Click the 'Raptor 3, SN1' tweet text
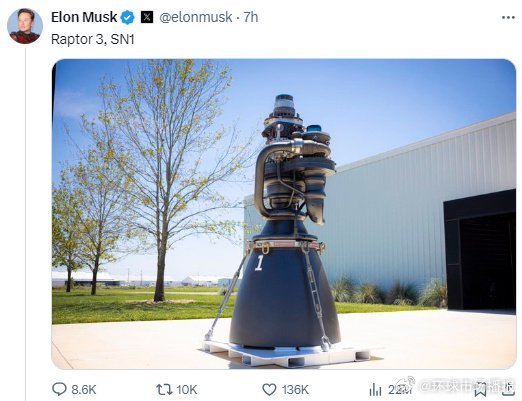Image resolution: width=522 pixels, height=401 pixels. [x=93, y=39]
